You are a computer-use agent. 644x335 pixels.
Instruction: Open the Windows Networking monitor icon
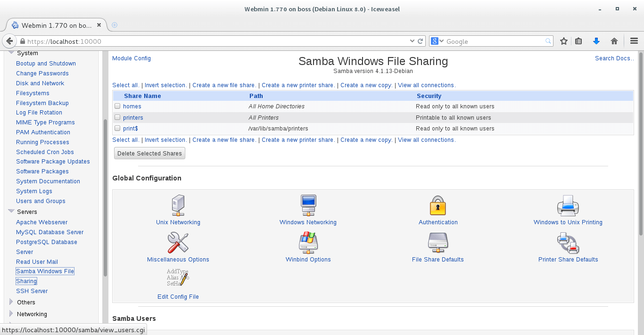point(308,205)
